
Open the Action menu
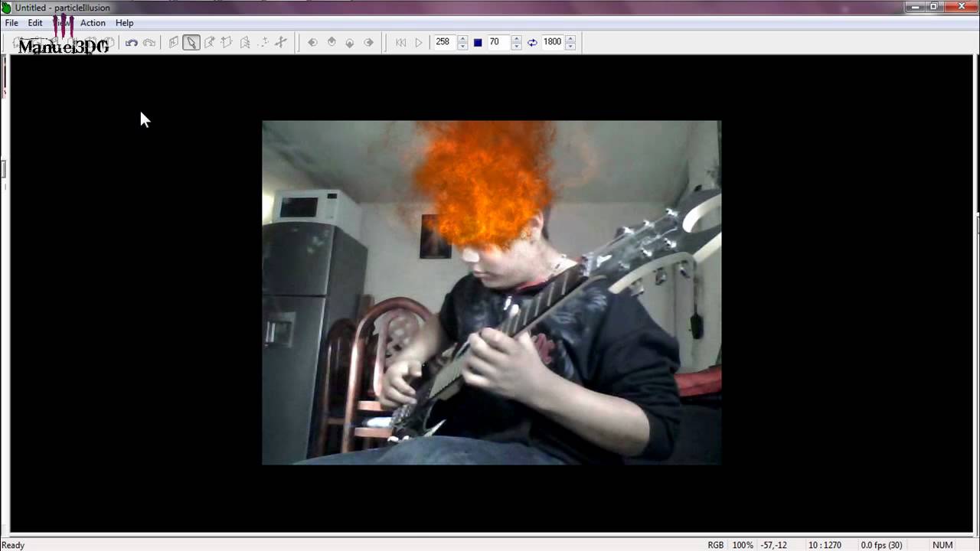(93, 23)
